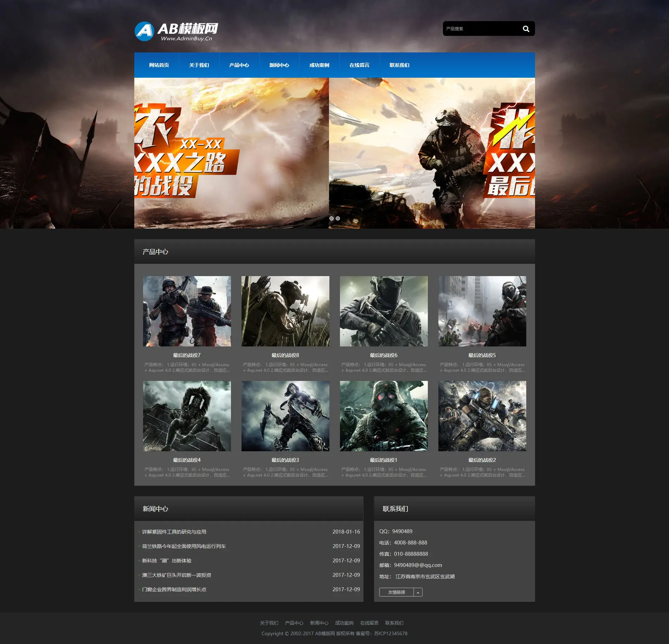Open news article 详解紧固件工具的研究与应用
This screenshot has height=644, width=669.
(174, 532)
